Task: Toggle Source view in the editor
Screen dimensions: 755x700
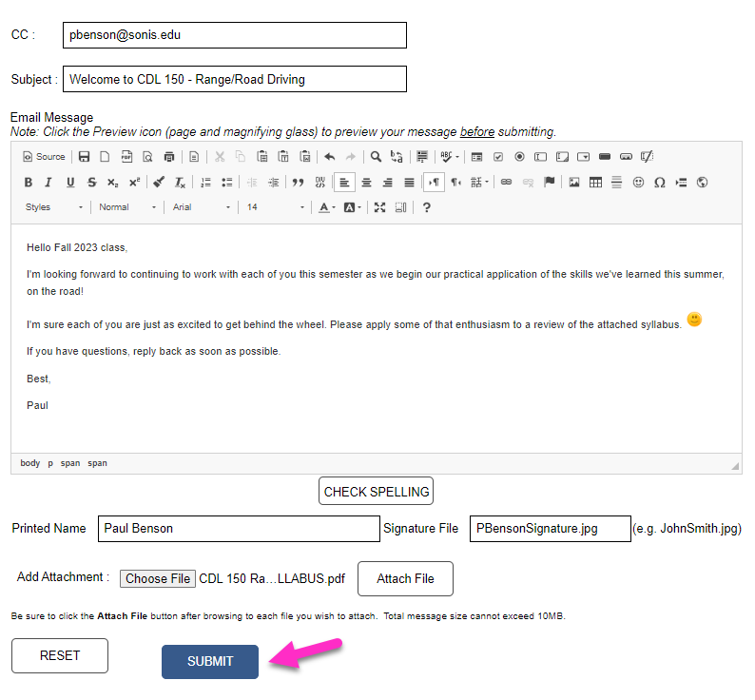Action: [44, 157]
